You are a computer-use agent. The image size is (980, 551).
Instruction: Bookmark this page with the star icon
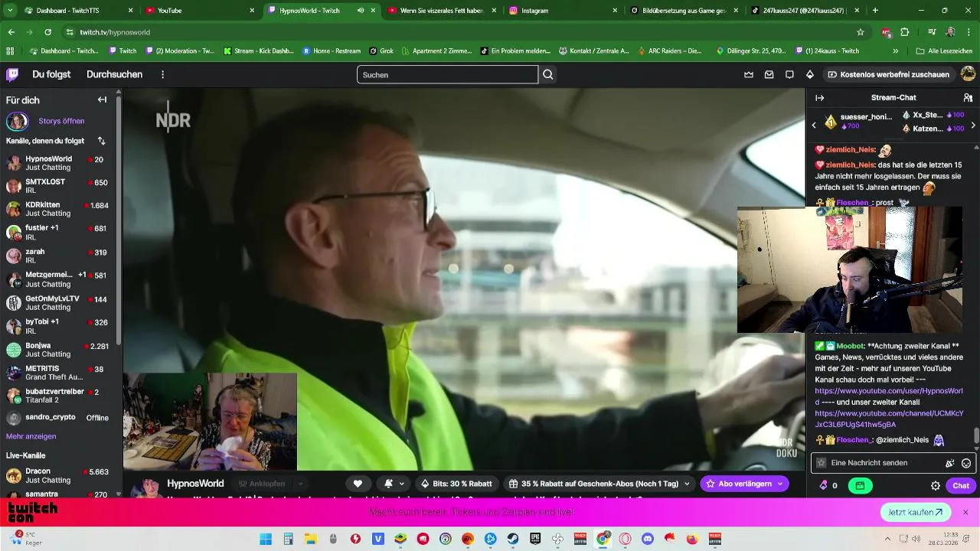pos(861,32)
